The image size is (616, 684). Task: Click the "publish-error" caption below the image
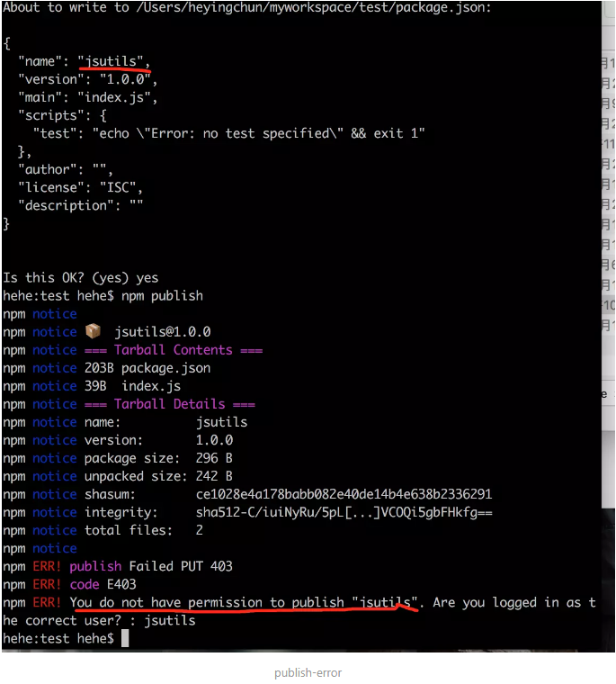(308, 672)
